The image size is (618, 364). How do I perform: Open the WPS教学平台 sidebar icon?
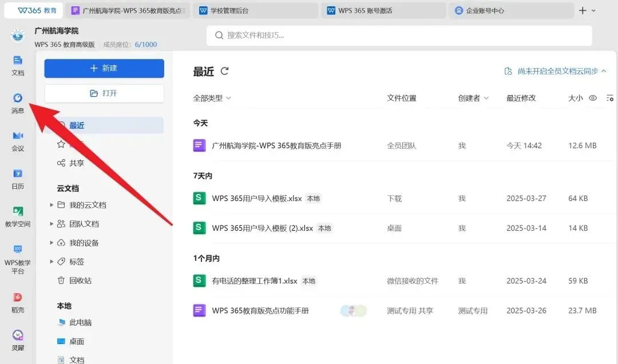(x=18, y=259)
